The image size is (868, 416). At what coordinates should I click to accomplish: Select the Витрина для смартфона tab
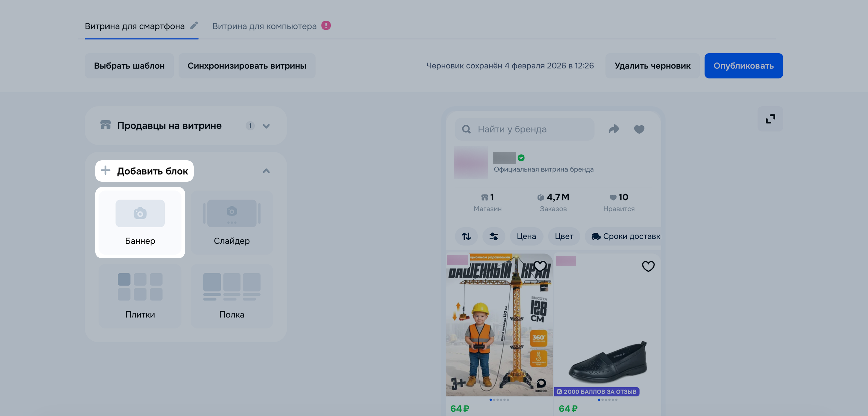(x=135, y=26)
